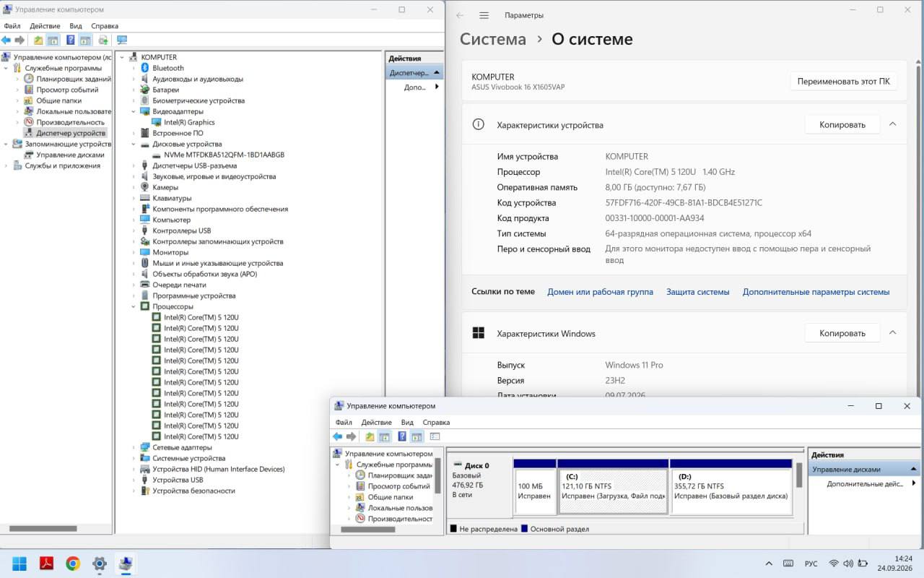Open Действие menu in Disk Management window
This screenshot has height=578, width=924.
(376, 423)
